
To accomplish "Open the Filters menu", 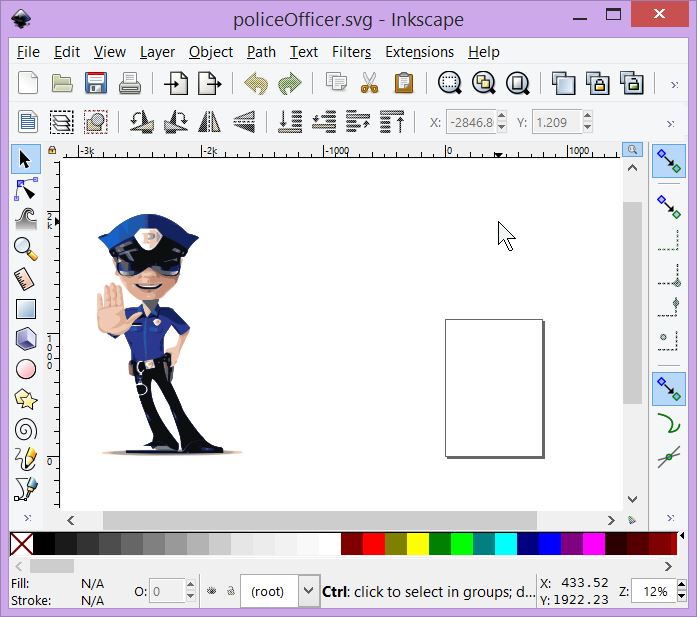I will pyautogui.click(x=352, y=52).
